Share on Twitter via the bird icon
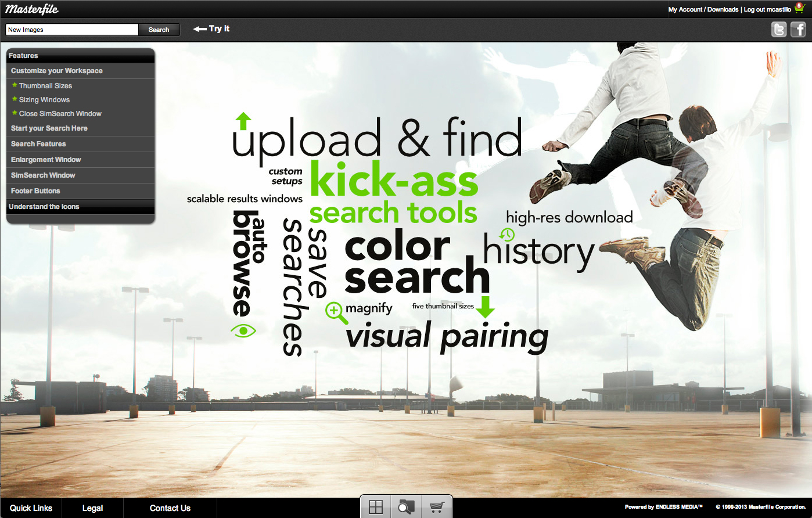The width and height of the screenshot is (812, 518). coord(779,29)
